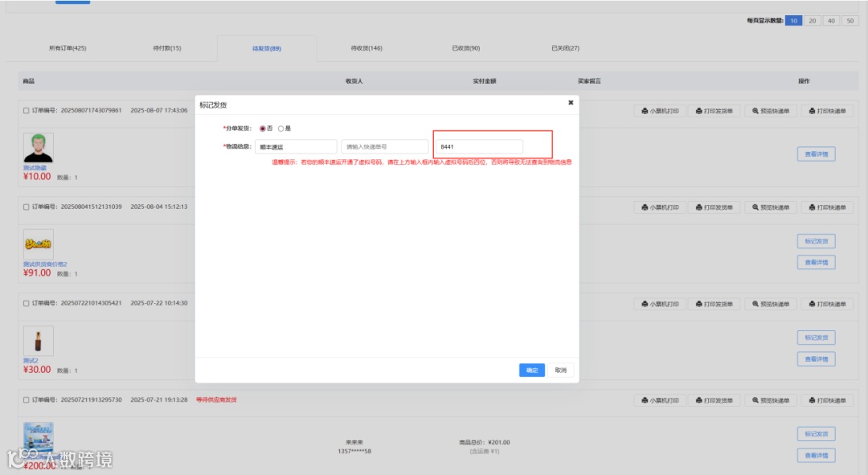The height and width of the screenshot is (475, 868).
Task: Check the box for order 202508041512131039
Action: [x=26, y=207]
